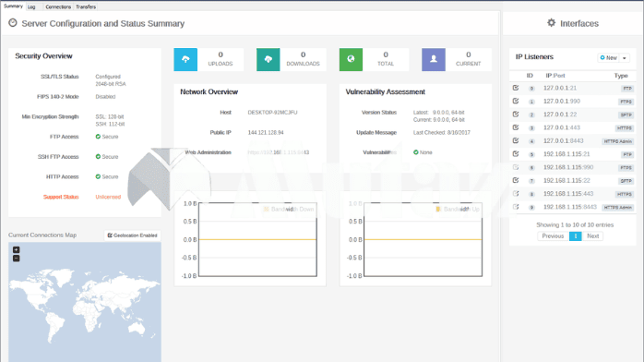The image size is (644, 362).
Task: Click the Bandwidth Up legend swatch
Action: 438,209
